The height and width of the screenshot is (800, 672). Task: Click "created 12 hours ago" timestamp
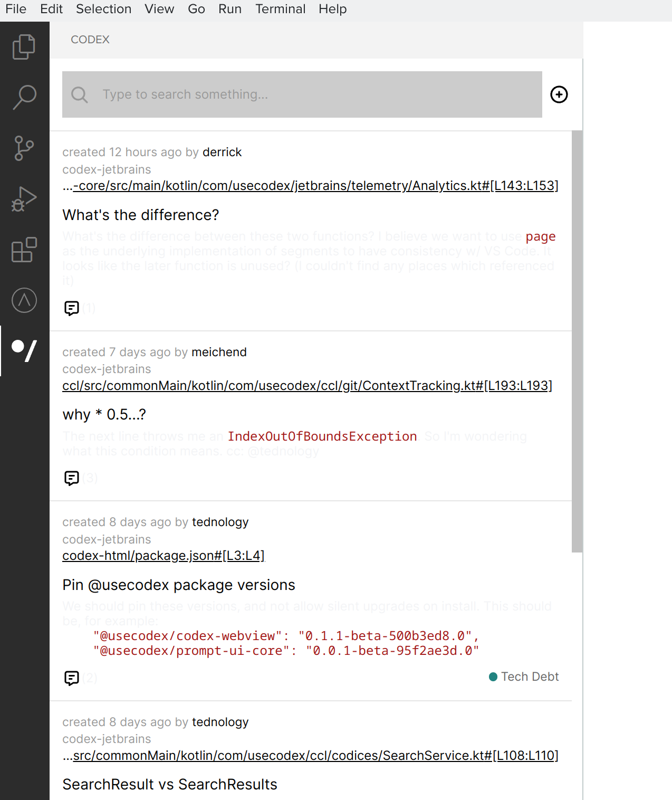pyautogui.click(x=122, y=152)
